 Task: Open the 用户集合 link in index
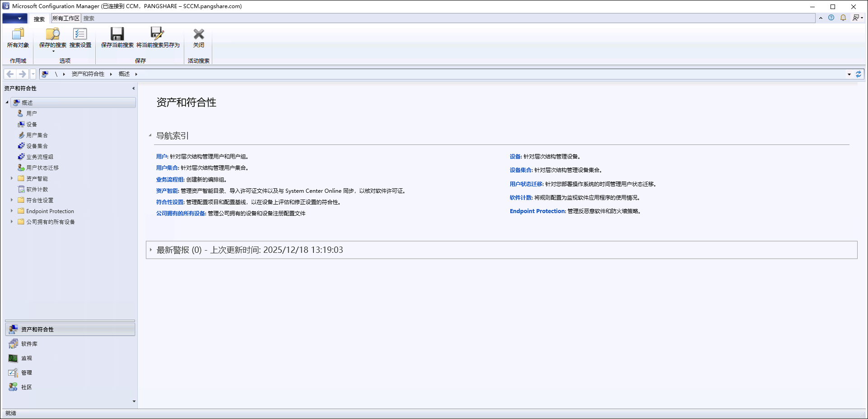(167, 168)
